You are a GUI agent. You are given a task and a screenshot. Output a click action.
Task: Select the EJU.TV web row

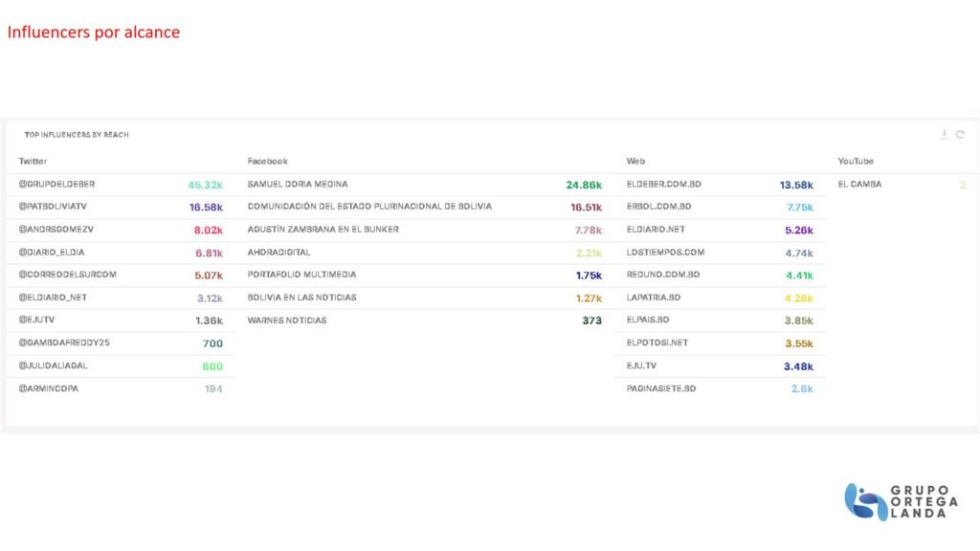720,365
